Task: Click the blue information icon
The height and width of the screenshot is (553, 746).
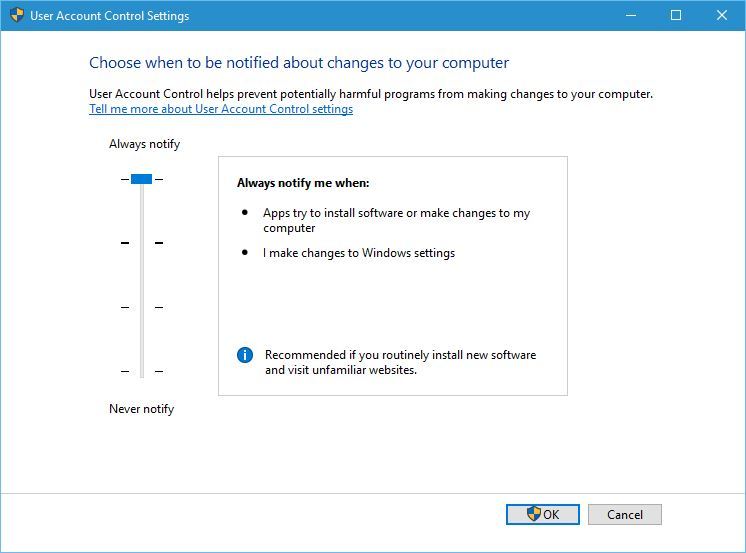Action: (x=245, y=355)
